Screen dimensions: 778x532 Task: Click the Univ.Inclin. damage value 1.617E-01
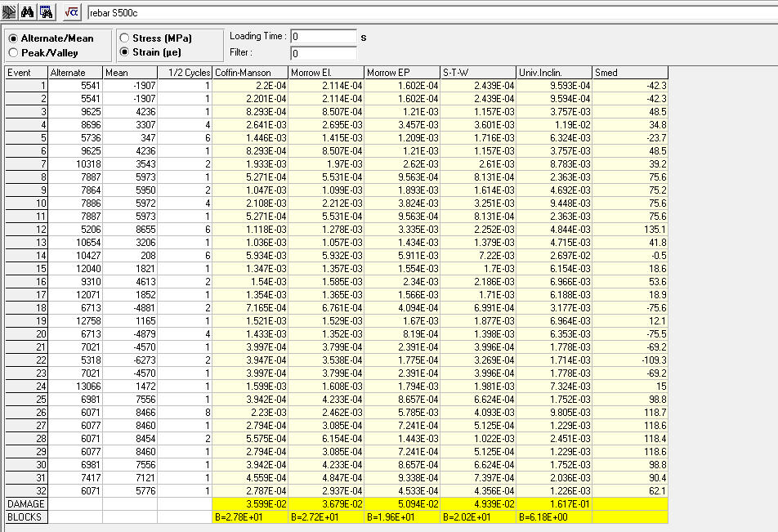coord(554,504)
